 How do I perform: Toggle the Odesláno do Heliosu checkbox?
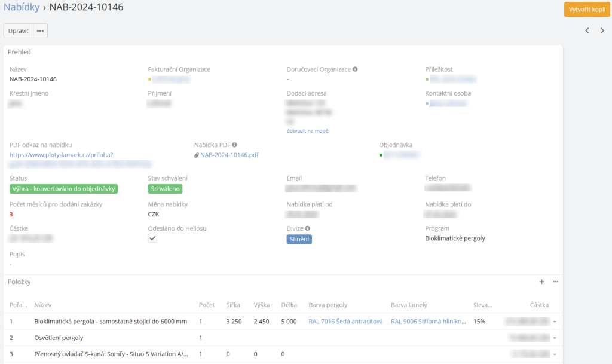pyautogui.click(x=153, y=238)
